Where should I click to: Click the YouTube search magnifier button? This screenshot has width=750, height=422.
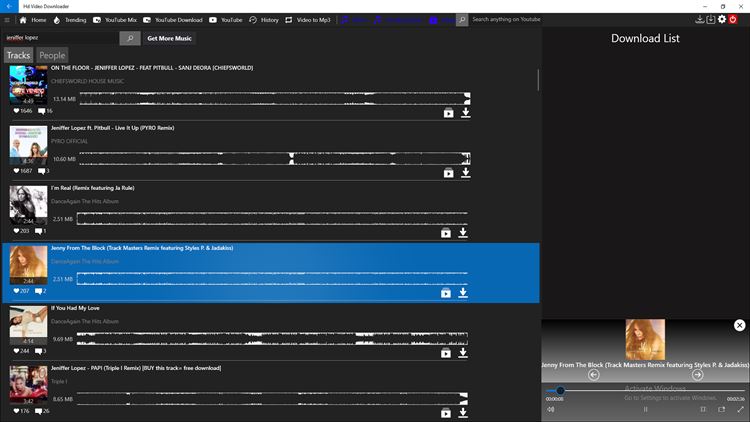point(462,20)
